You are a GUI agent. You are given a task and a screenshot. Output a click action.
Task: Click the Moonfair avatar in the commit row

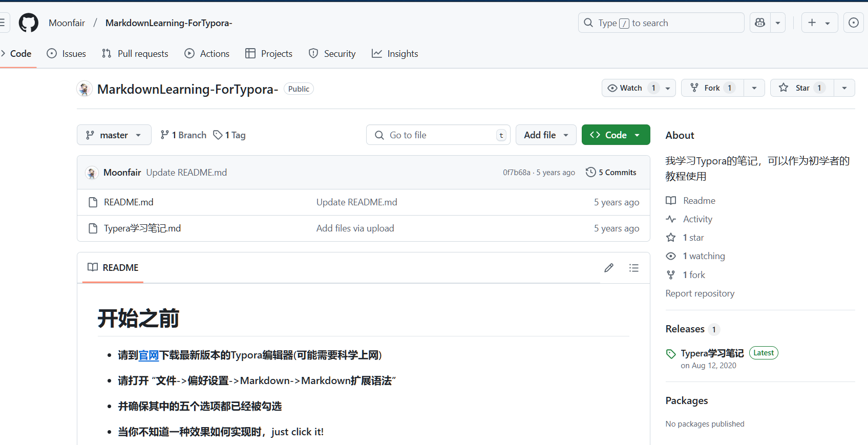92,173
